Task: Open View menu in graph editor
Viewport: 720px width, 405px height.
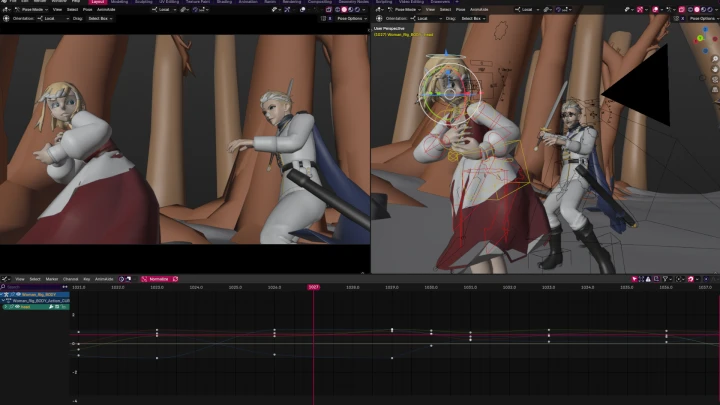Action: tap(20, 279)
